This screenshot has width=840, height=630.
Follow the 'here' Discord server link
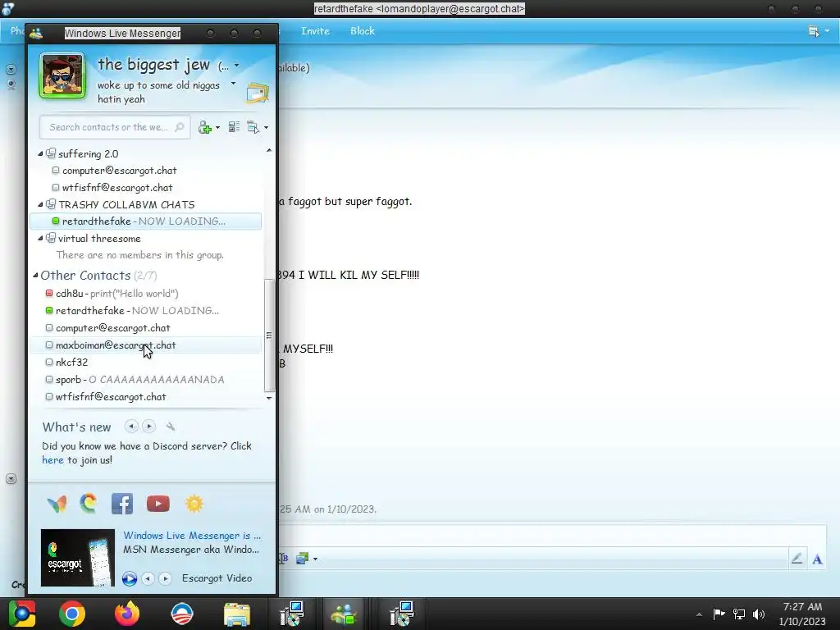(52, 460)
